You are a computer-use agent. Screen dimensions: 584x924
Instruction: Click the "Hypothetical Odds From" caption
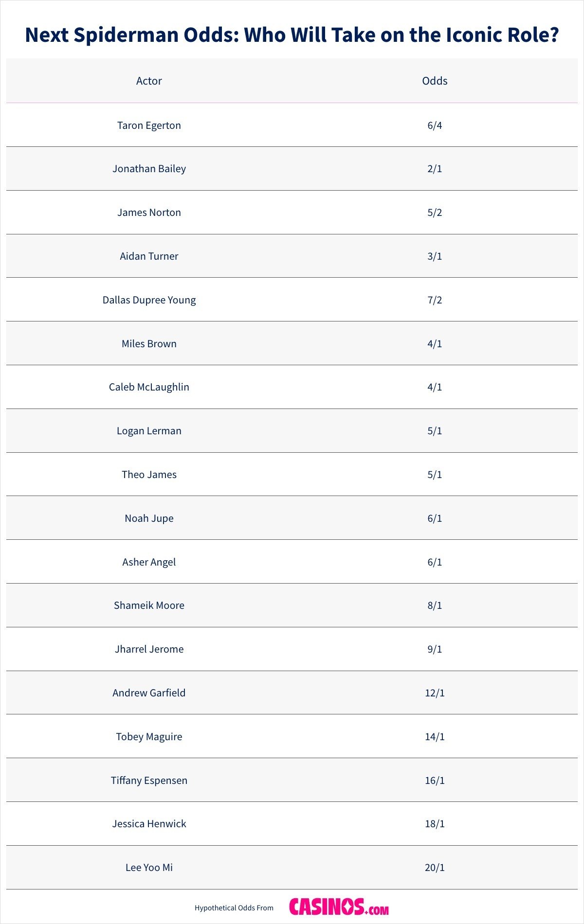pyautogui.click(x=234, y=908)
